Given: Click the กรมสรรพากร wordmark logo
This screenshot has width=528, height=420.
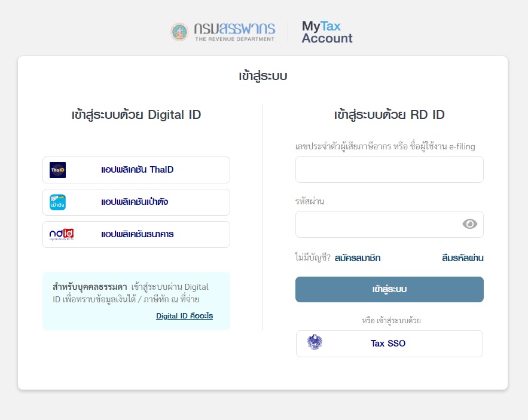Looking at the screenshot, I should (234, 32).
